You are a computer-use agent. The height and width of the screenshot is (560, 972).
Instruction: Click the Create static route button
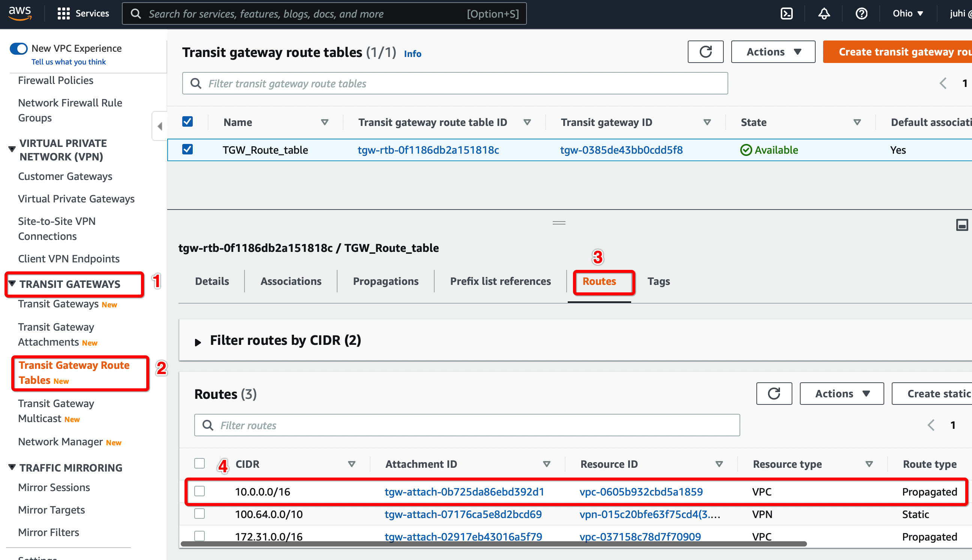pyautogui.click(x=931, y=394)
